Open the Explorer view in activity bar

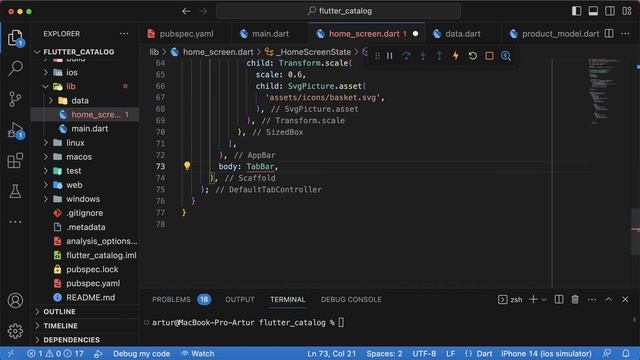click(15, 38)
